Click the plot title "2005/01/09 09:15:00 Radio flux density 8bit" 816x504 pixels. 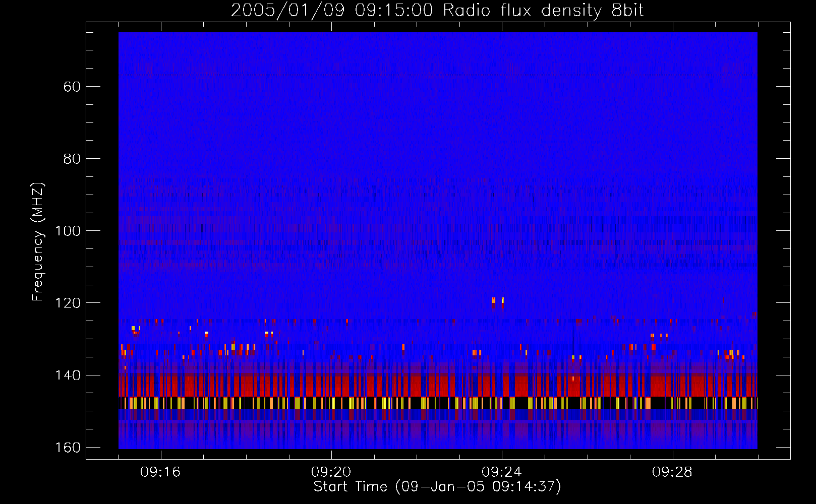click(437, 10)
